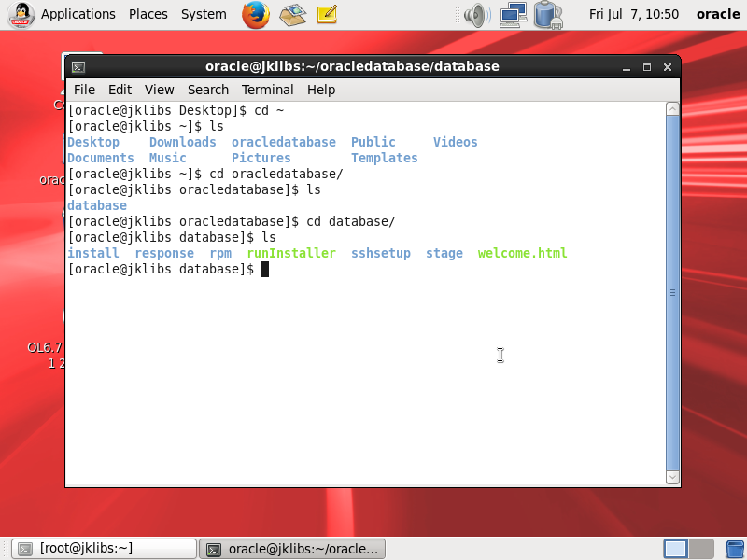Open the network connection monitor icon
Image resolution: width=747 pixels, height=560 pixels.
click(513, 14)
